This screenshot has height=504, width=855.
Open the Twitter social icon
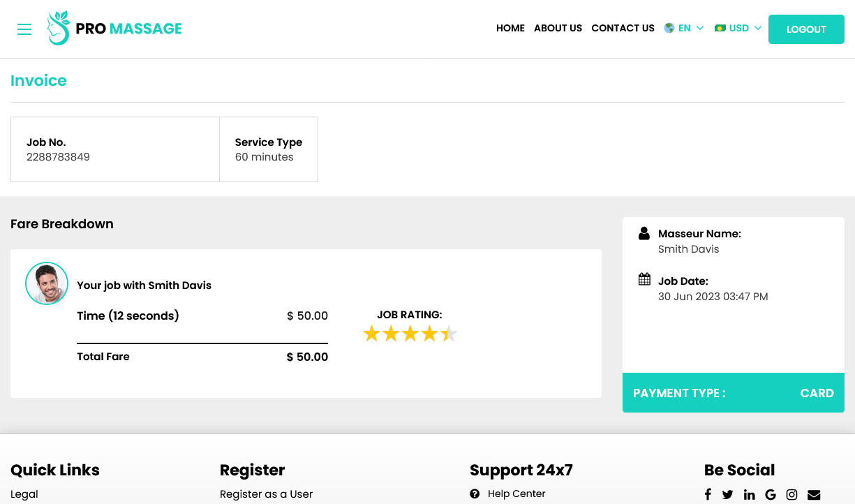point(728,494)
